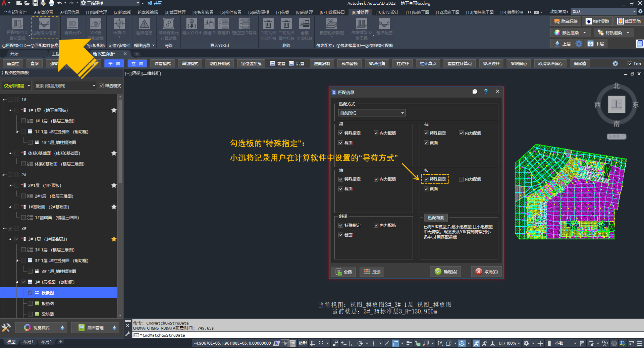644x348 pixels.
Task: Switch to [7]荷载 ribbon tab
Action: pyautogui.click(x=282, y=12)
